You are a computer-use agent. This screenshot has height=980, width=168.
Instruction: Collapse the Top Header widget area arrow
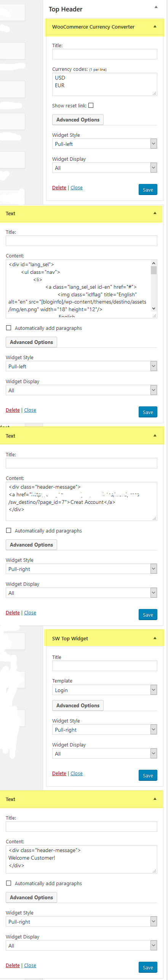pos(156,7)
